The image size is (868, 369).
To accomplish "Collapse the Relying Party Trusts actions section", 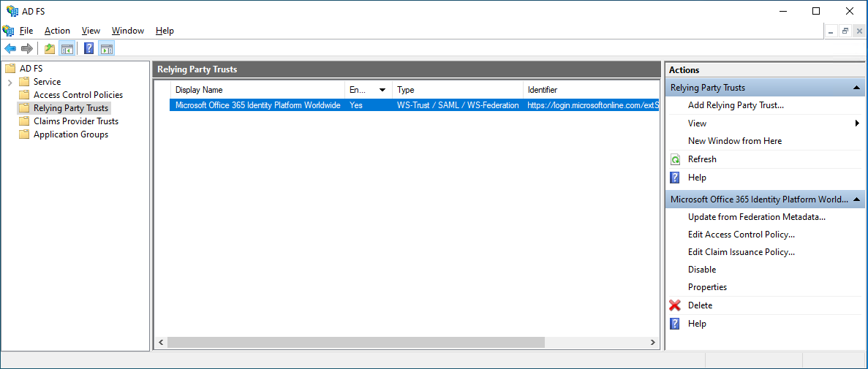I will (856, 88).
